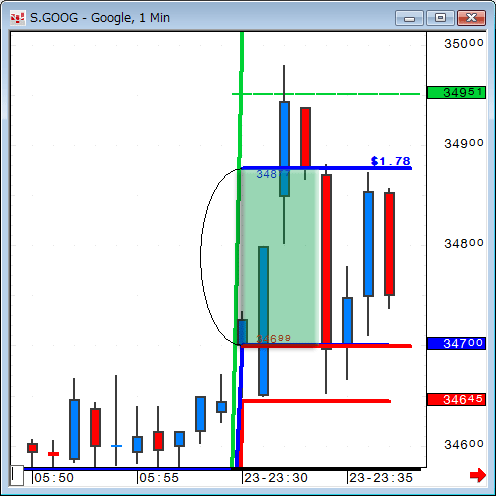496x496 pixels.
Task: Select the red 34645 price marker
Action: 456,399
